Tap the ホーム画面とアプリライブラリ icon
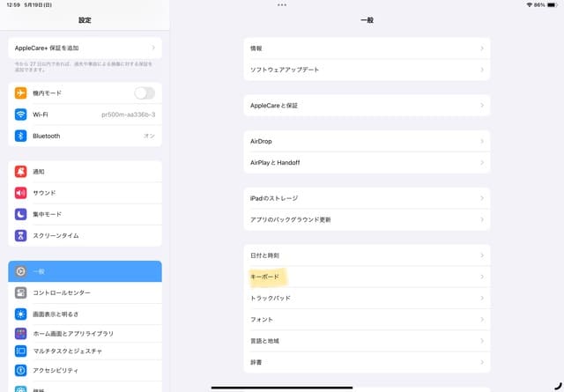The image size is (564, 392). click(x=20, y=333)
